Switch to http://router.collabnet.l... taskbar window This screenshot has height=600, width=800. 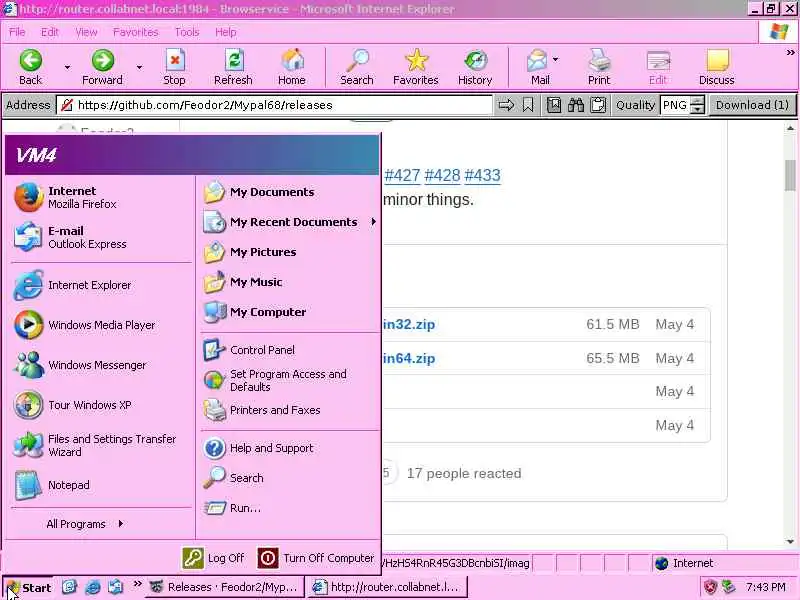pyautogui.click(x=387, y=587)
